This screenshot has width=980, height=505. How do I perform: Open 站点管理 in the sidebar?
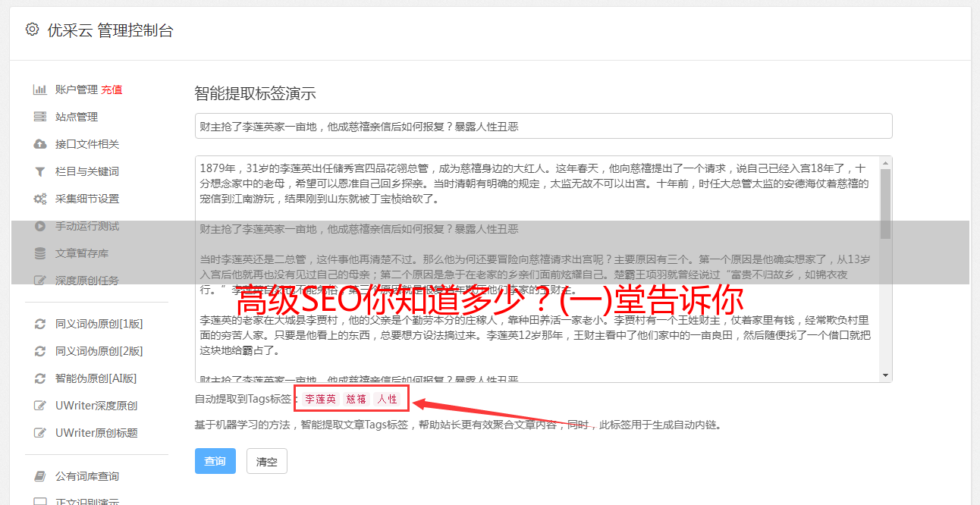[x=77, y=117]
